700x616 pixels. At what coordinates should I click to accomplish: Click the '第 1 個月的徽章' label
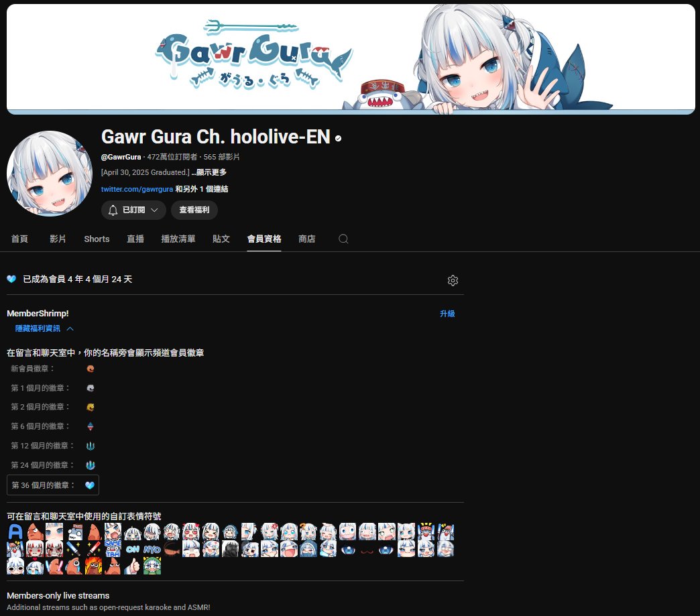tap(40, 388)
